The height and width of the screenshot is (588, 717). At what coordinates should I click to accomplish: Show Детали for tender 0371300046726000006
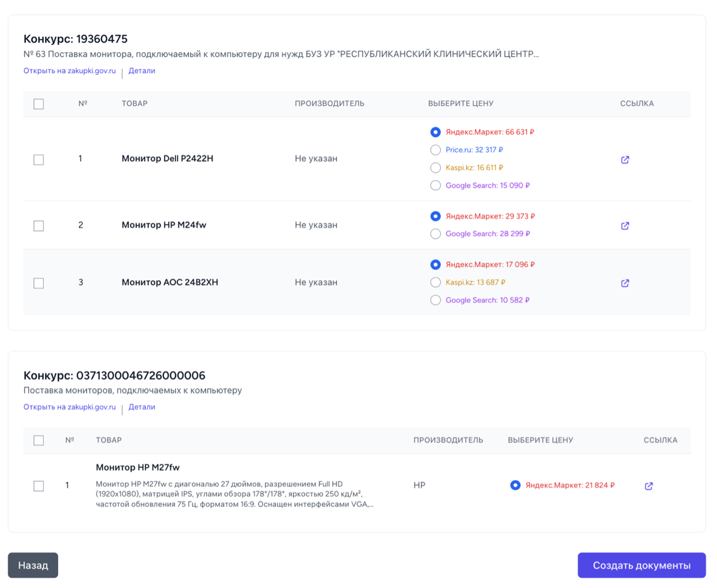(x=142, y=407)
